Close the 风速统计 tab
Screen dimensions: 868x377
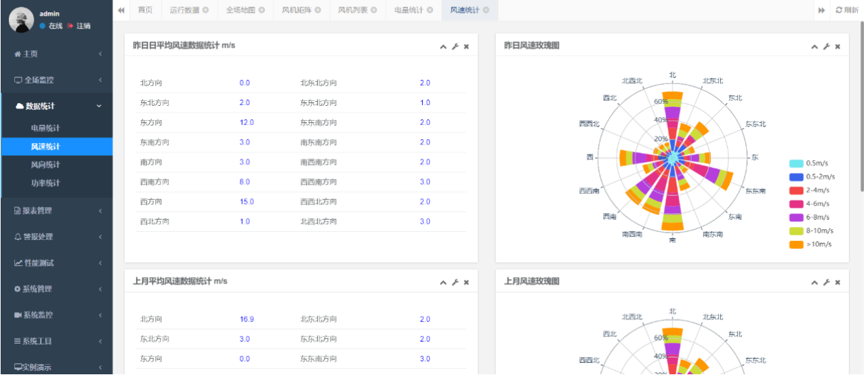486,10
